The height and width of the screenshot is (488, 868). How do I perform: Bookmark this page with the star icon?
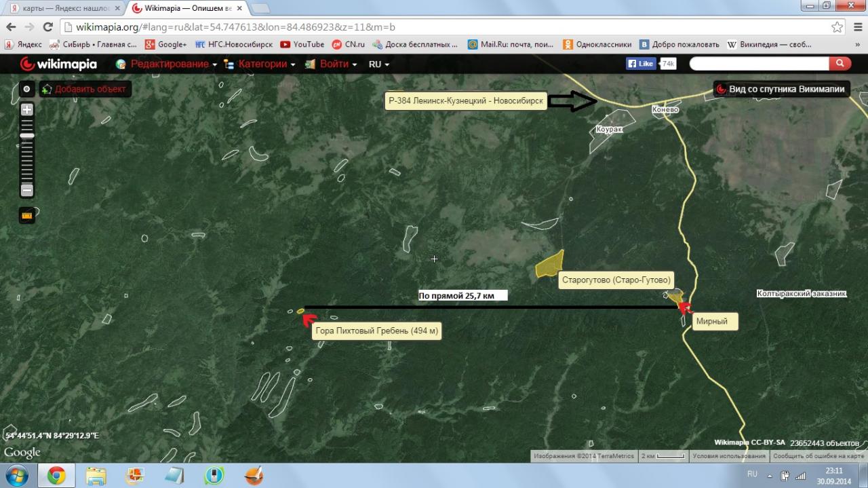(837, 27)
